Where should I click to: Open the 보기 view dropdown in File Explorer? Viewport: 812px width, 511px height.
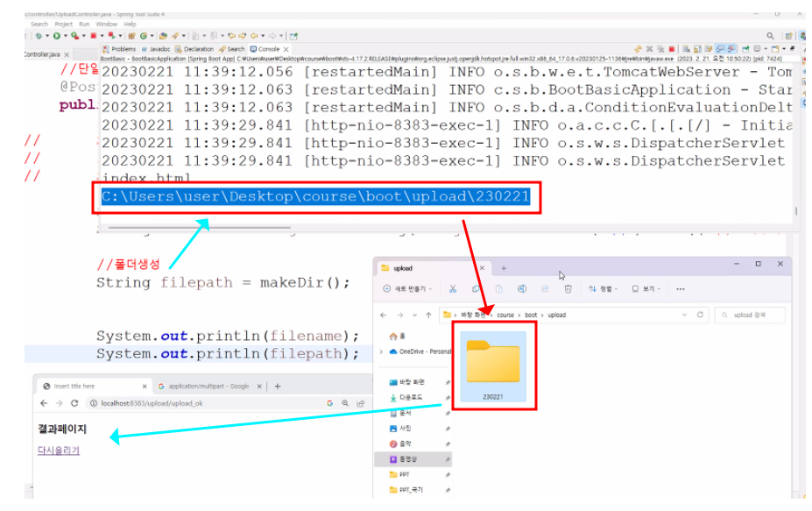click(646, 288)
